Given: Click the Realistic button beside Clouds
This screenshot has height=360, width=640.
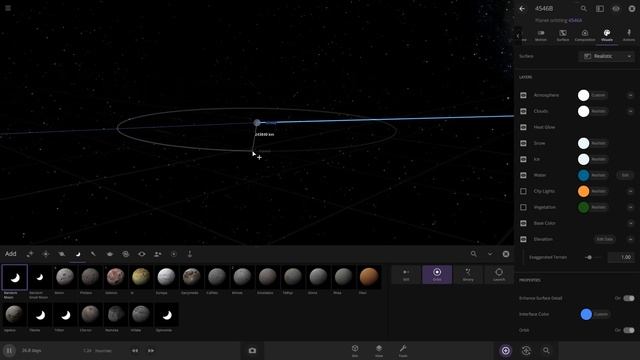Looking at the screenshot, I should (598, 111).
